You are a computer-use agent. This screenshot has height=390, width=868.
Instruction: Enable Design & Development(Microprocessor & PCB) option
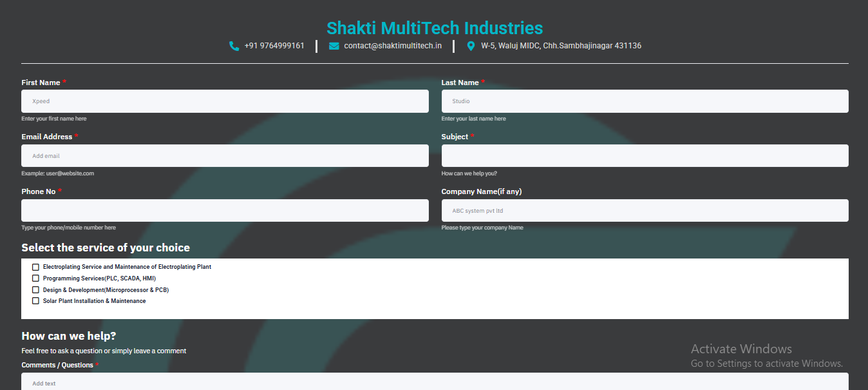[36, 290]
